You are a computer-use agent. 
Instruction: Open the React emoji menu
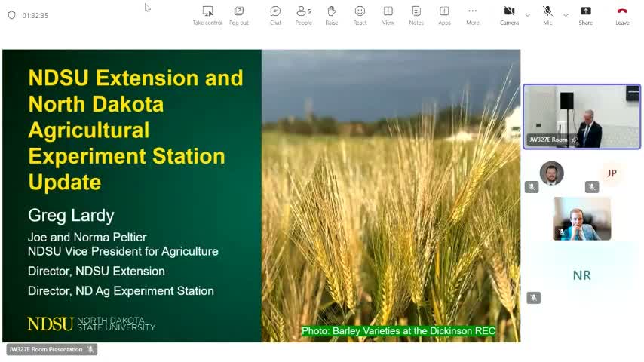(360, 14)
